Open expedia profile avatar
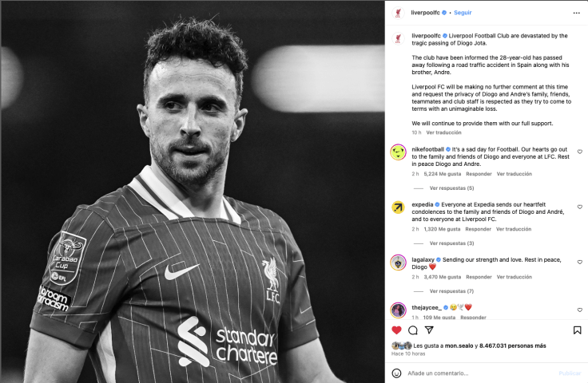The width and height of the screenshot is (588, 383). tap(398, 207)
